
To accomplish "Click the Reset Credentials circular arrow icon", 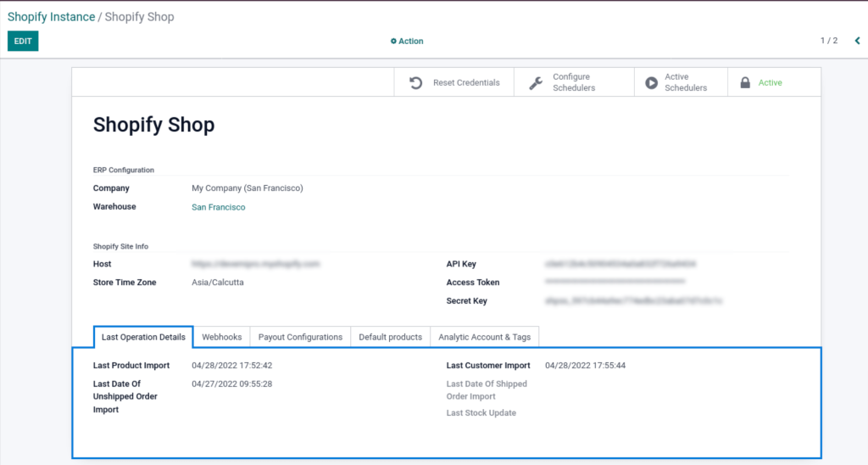I will coord(415,82).
